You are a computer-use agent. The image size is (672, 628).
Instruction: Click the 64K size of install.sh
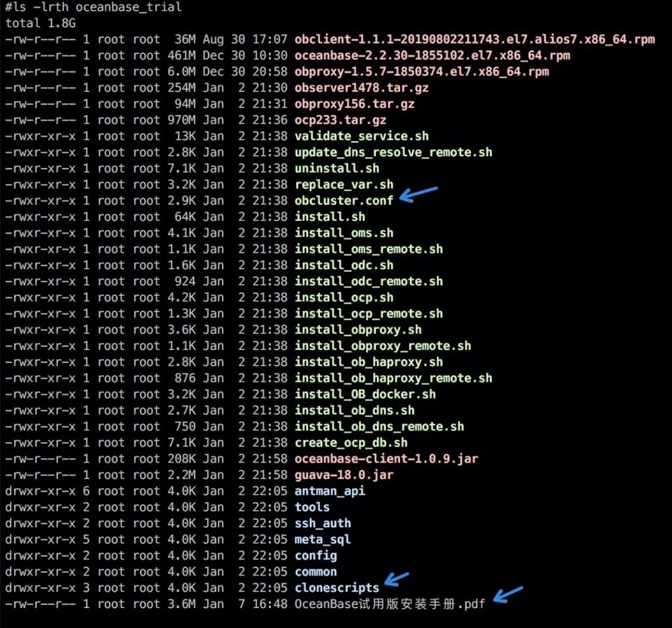click(x=185, y=217)
